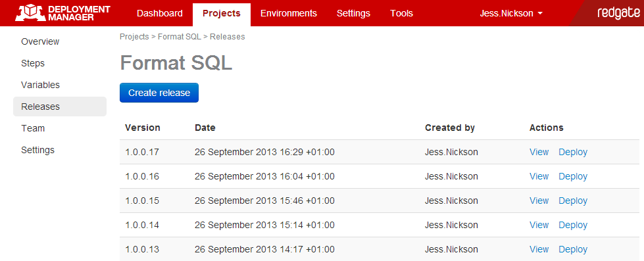Open the Dashboard tab
Screen dimensions: 644x261
click(x=160, y=13)
